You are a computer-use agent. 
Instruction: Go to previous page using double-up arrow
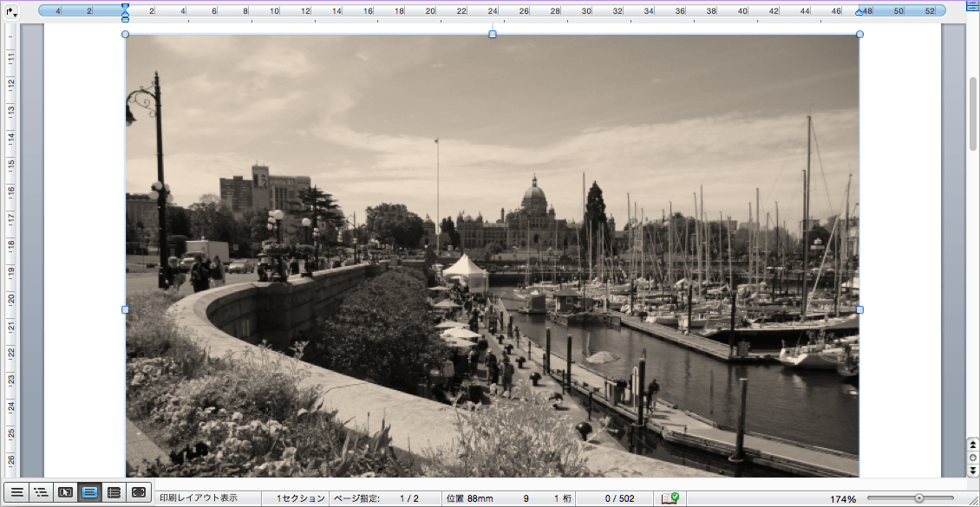(972, 445)
